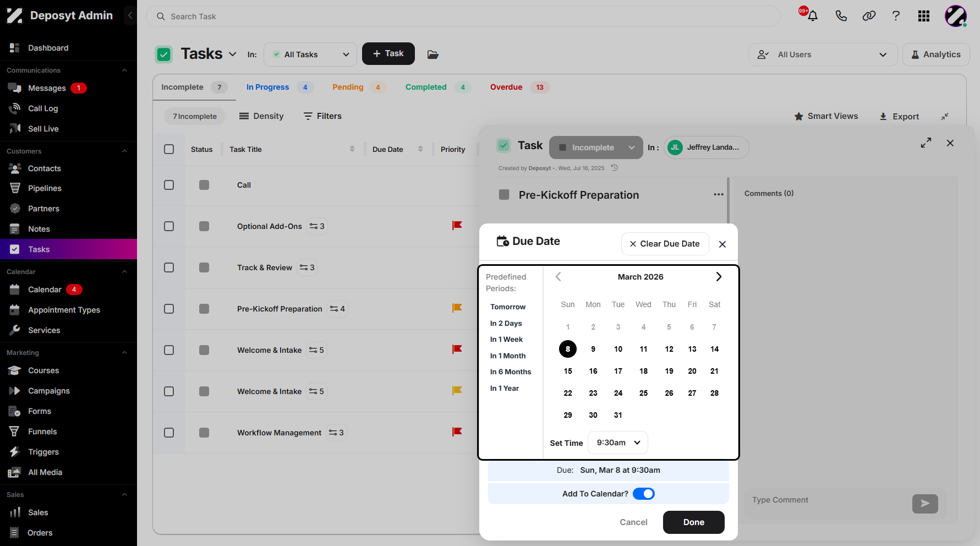Click Clear Due Date
The image size is (980, 546).
665,244
